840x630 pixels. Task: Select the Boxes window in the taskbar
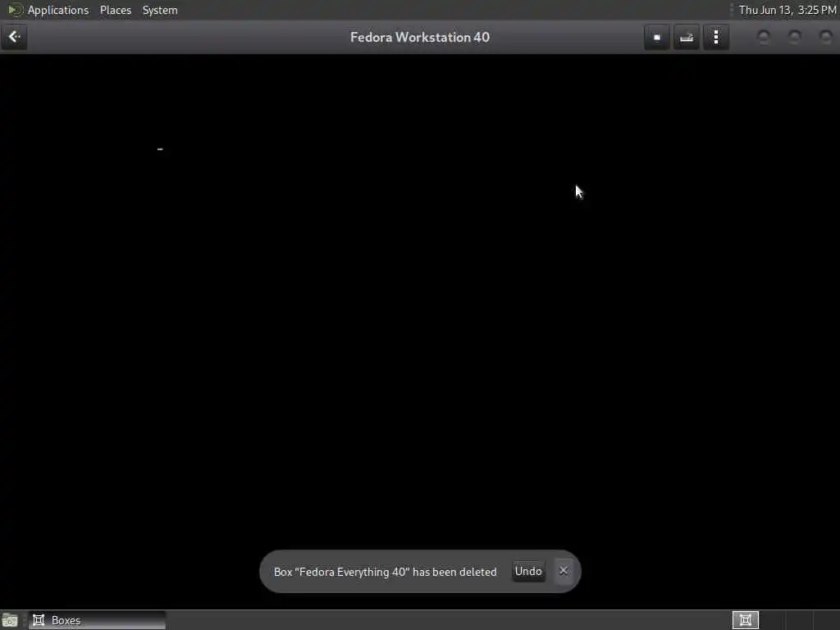point(98,620)
